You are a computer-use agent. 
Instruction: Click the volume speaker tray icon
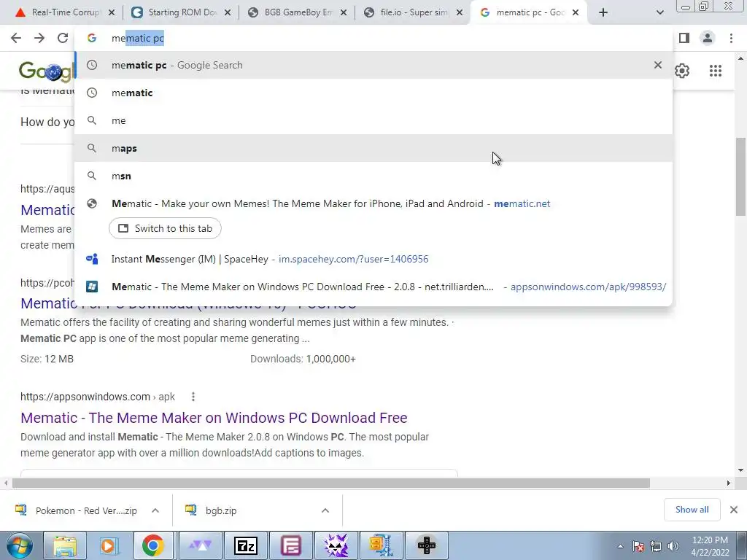[x=673, y=546]
